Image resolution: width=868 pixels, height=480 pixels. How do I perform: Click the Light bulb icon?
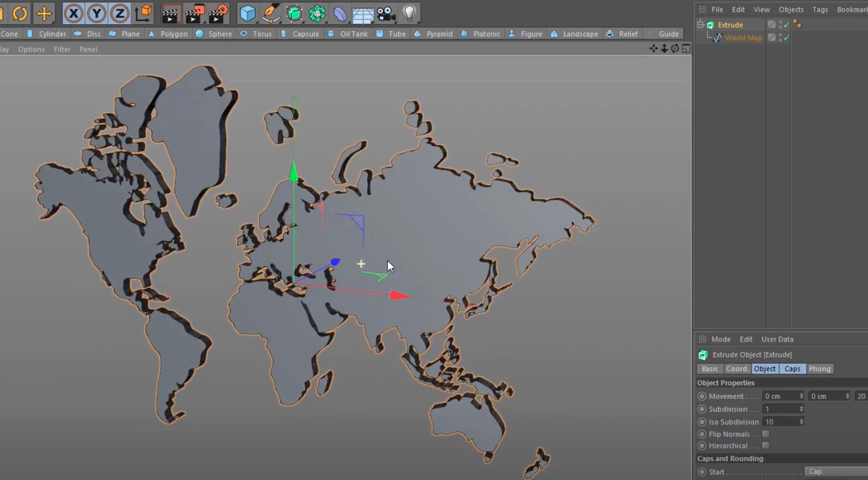pos(410,13)
